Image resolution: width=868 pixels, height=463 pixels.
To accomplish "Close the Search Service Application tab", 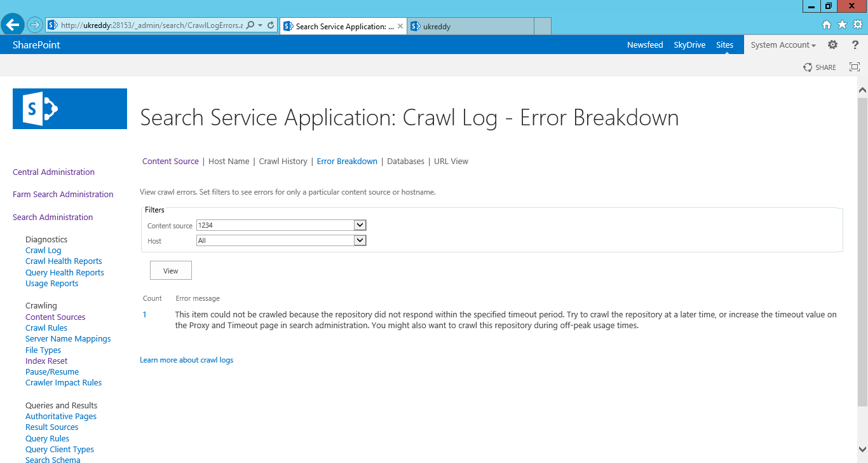I will coord(400,26).
